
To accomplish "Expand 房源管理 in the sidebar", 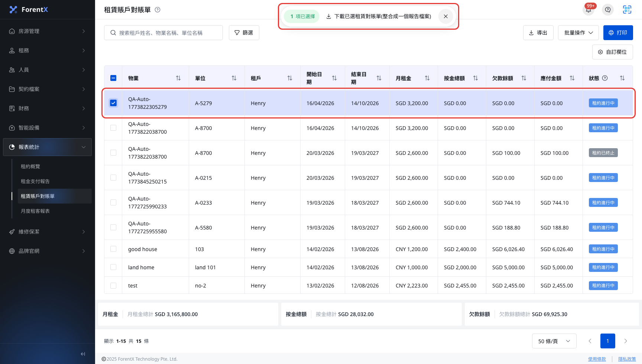I will pyautogui.click(x=47, y=31).
